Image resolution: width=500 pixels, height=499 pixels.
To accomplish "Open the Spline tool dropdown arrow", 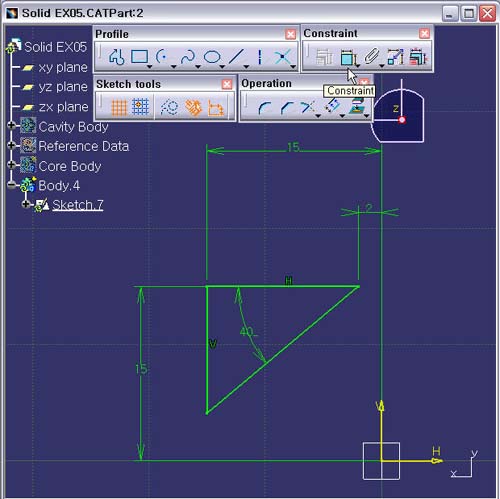I will 198,67.
